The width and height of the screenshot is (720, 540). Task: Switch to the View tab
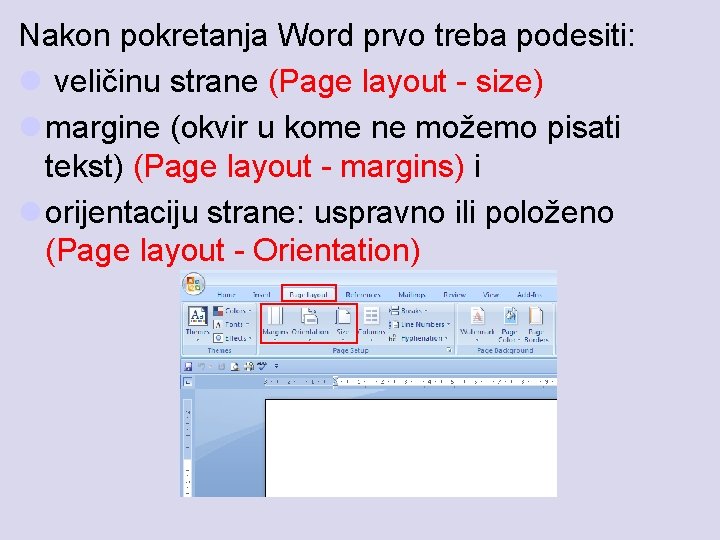click(491, 294)
